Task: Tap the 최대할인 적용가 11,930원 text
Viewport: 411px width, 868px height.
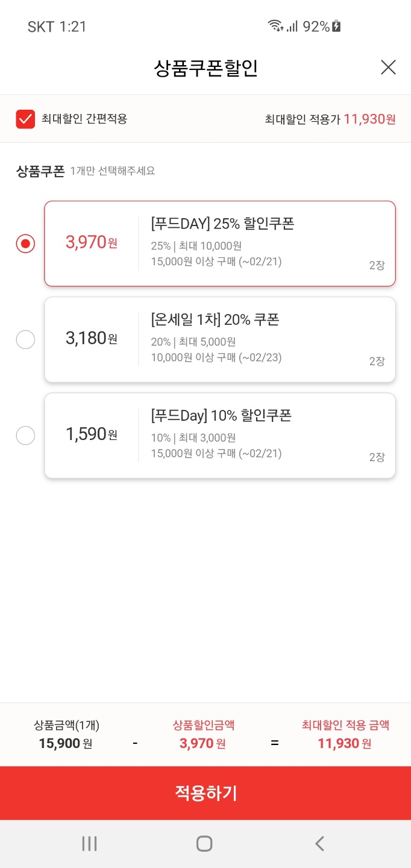Action: point(330,119)
